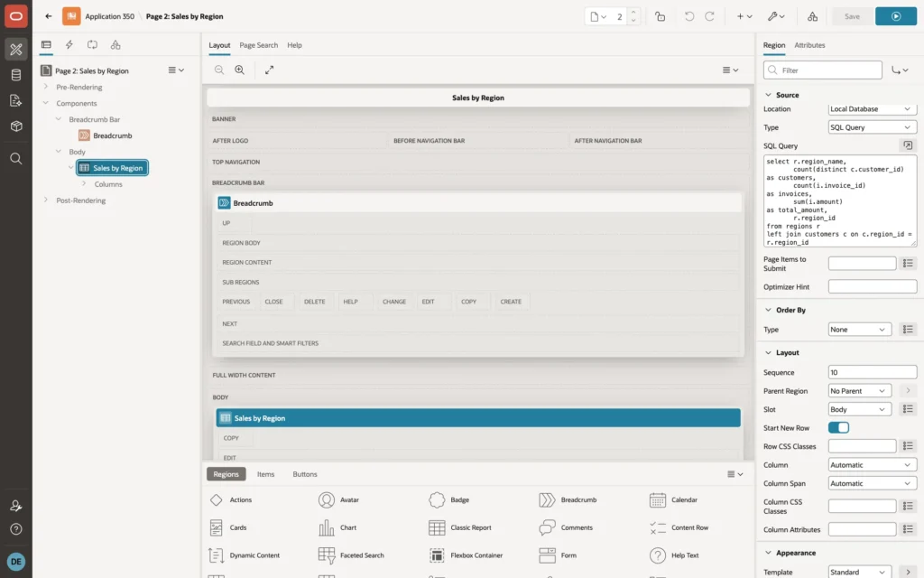Viewport: 924px width, 578px height.
Task: Open the Template Standard dropdown
Action: tap(859, 572)
